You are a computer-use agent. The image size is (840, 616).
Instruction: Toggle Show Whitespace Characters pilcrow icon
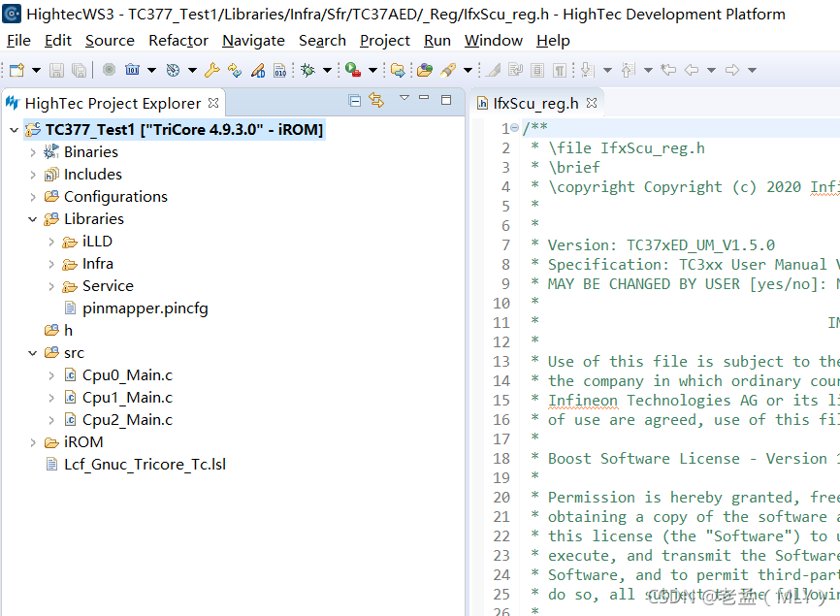(560, 70)
